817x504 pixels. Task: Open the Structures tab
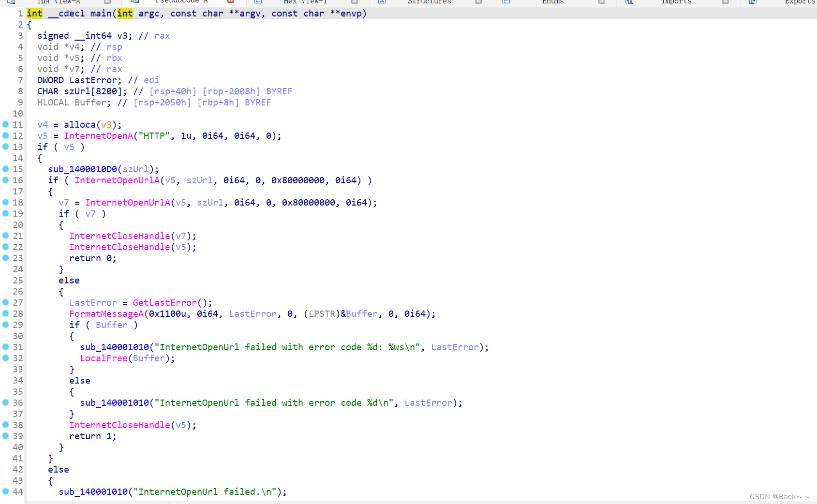pyautogui.click(x=429, y=2)
